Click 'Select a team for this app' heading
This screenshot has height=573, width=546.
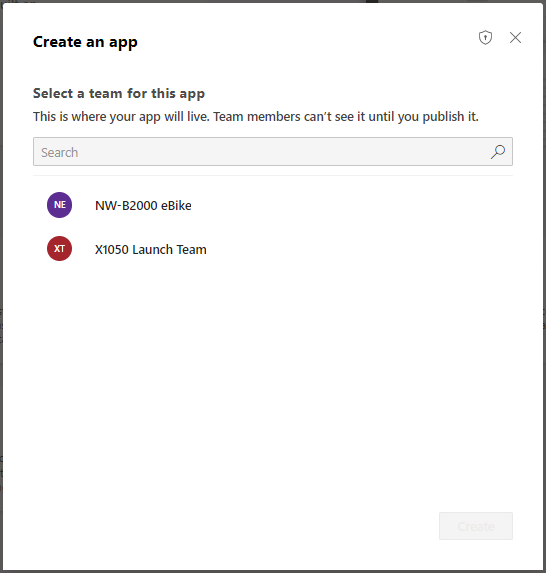[x=119, y=94]
